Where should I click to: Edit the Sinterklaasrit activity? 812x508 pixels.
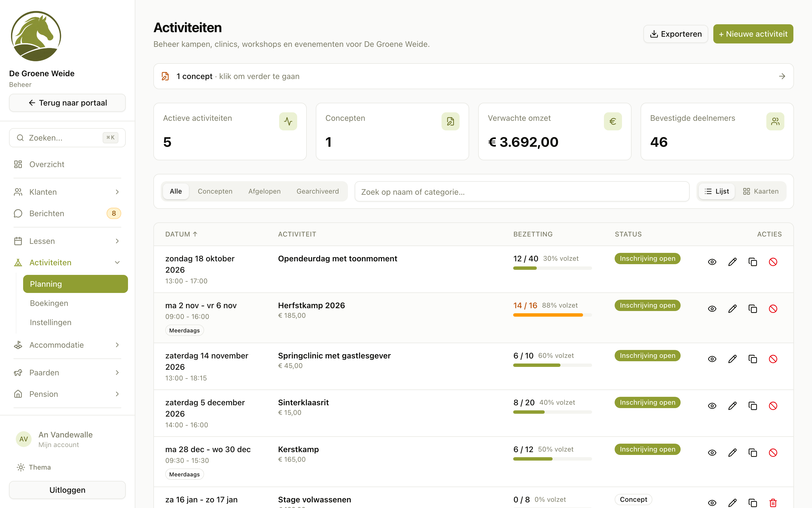[732, 406]
